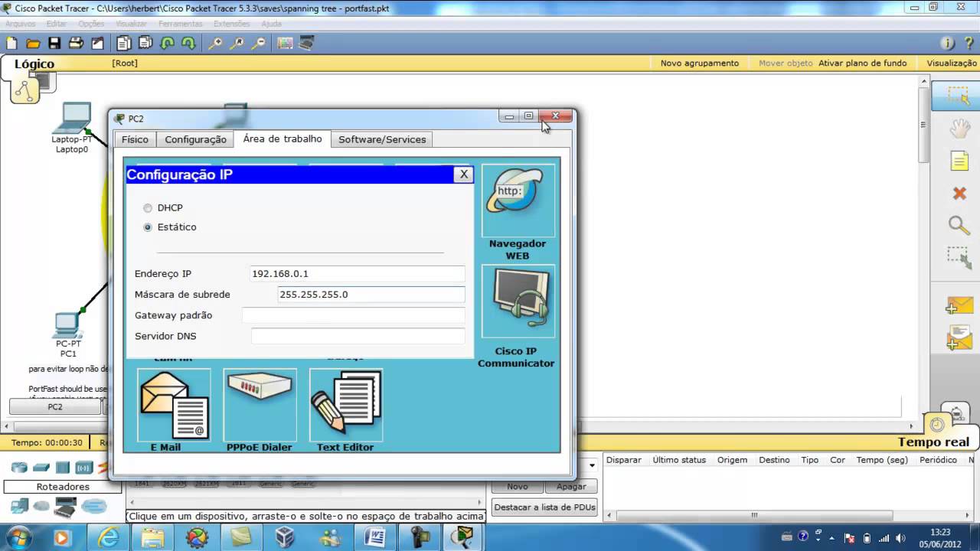Click the Undo green arrow icon
The width and height of the screenshot is (980, 551).
click(x=167, y=44)
